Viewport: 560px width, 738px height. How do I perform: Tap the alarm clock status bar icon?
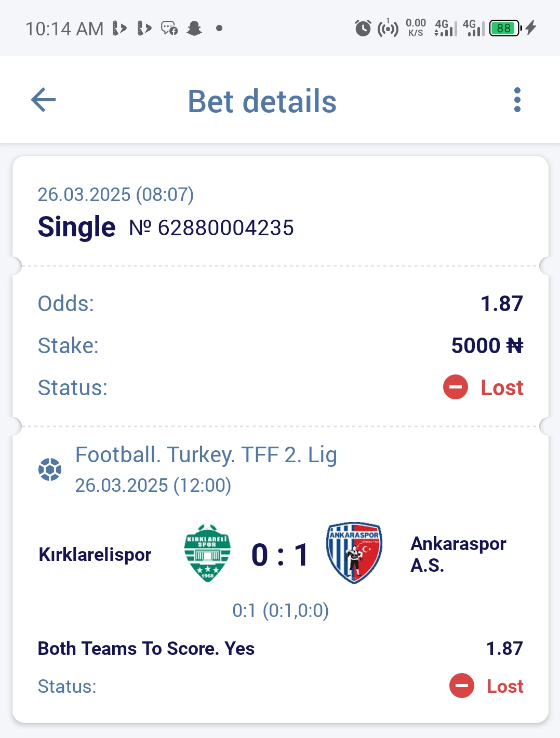(x=363, y=28)
